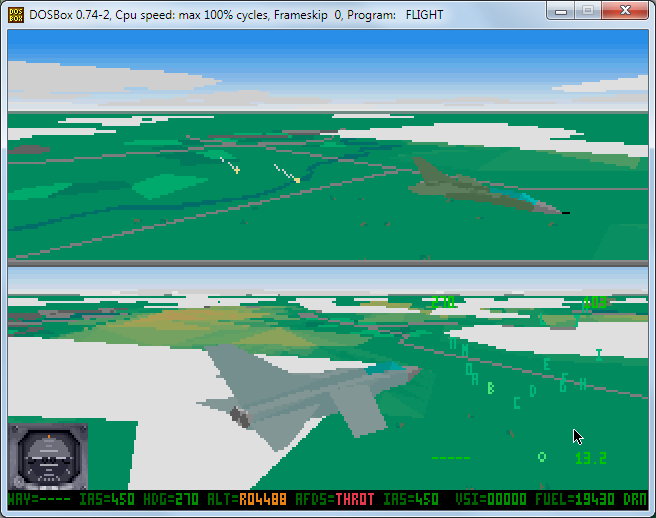The image size is (656, 518).
Task: Click the VSI=00000 vertical speed readout
Action: (x=491, y=499)
